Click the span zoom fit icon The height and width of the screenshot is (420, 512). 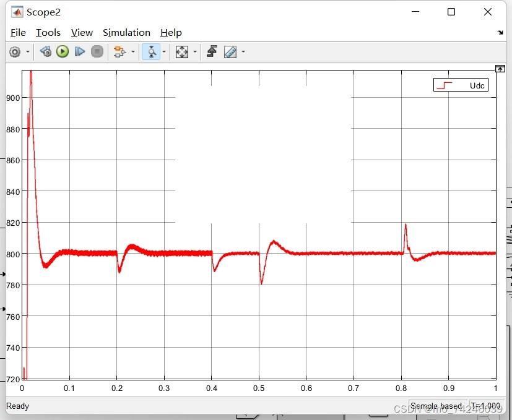coord(181,52)
